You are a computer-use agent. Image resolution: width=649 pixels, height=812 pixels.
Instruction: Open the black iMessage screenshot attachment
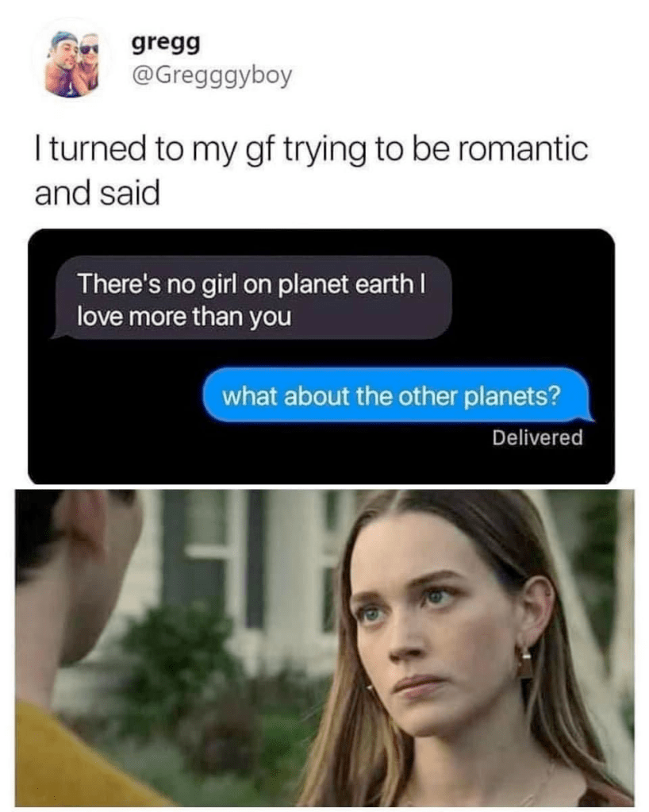pos(321,356)
